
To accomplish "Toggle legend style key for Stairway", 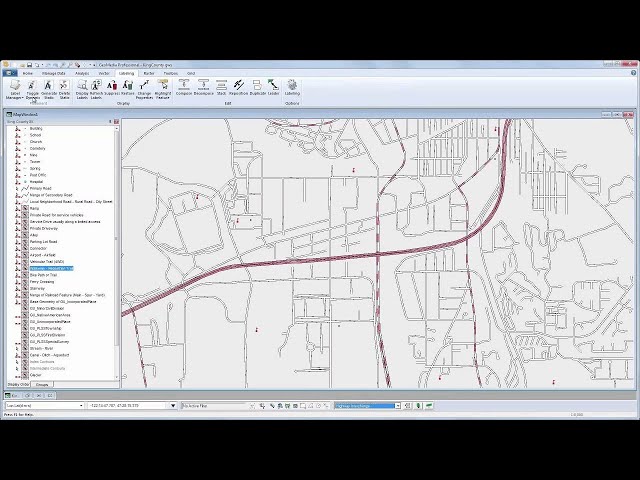I will (x=24, y=289).
